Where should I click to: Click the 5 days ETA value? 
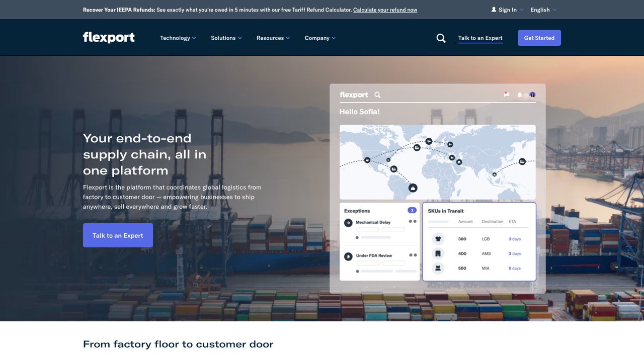point(515,268)
